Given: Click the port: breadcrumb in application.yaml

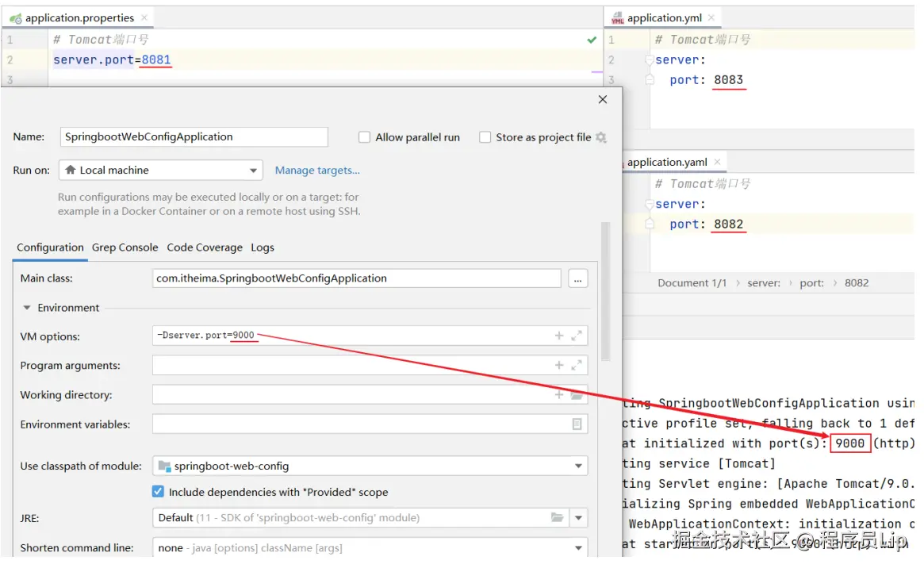Looking at the screenshot, I should (x=811, y=283).
